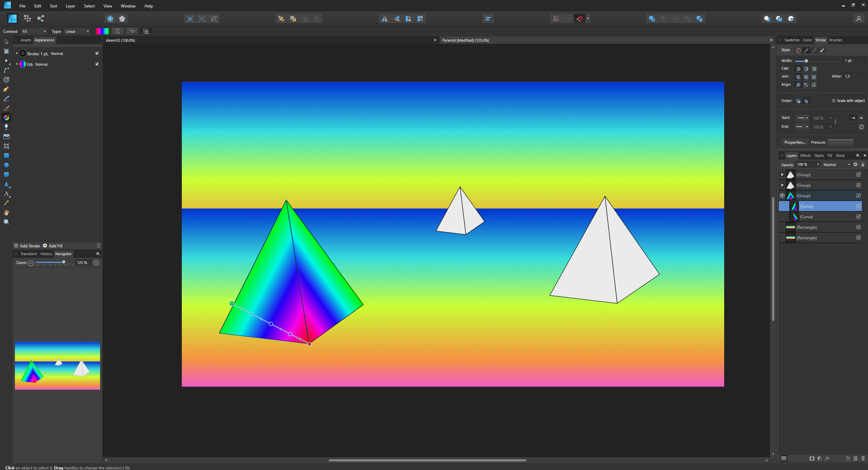The width and height of the screenshot is (868, 470).
Task: Open the Layer menu
Action: pyautogui.click(x=70, y=6)
